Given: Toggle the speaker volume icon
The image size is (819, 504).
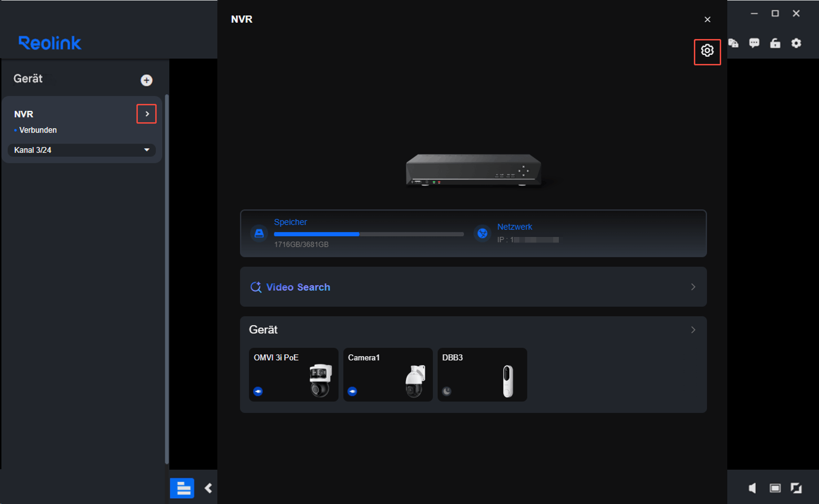Looking at the screenshot, I should 753,488.
